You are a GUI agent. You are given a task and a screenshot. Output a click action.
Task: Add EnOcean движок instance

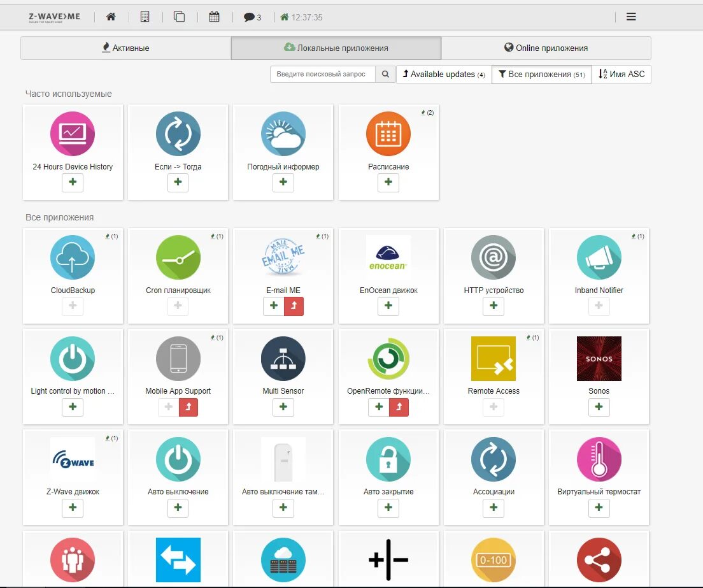click(388, 306)
